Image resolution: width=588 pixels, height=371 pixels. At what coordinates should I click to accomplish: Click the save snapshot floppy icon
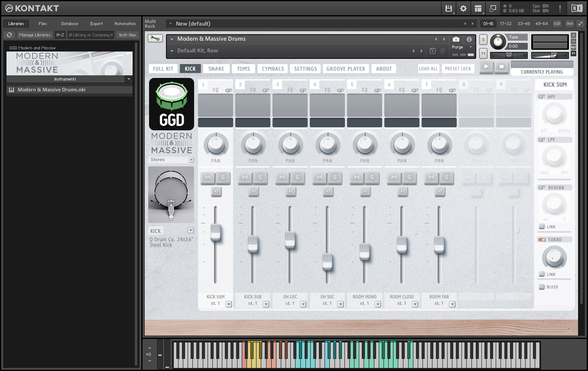pyautogui.click(x=432, y=51)
